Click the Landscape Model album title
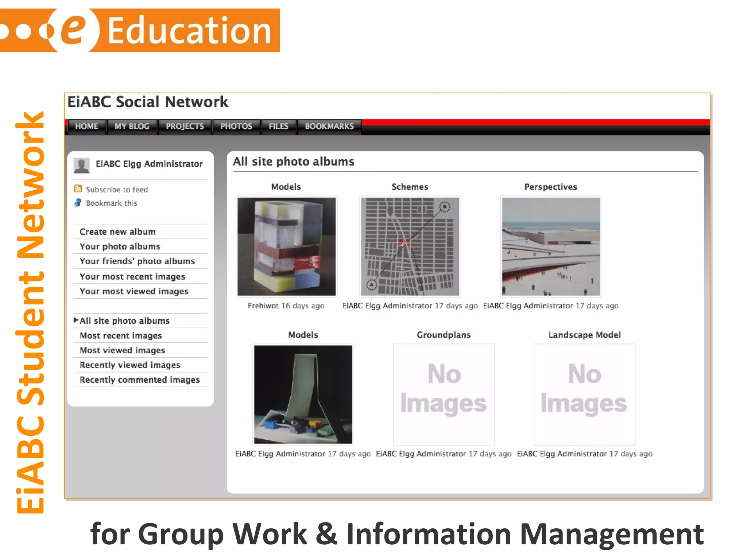 pyautogui.click(x=584, y=335)
